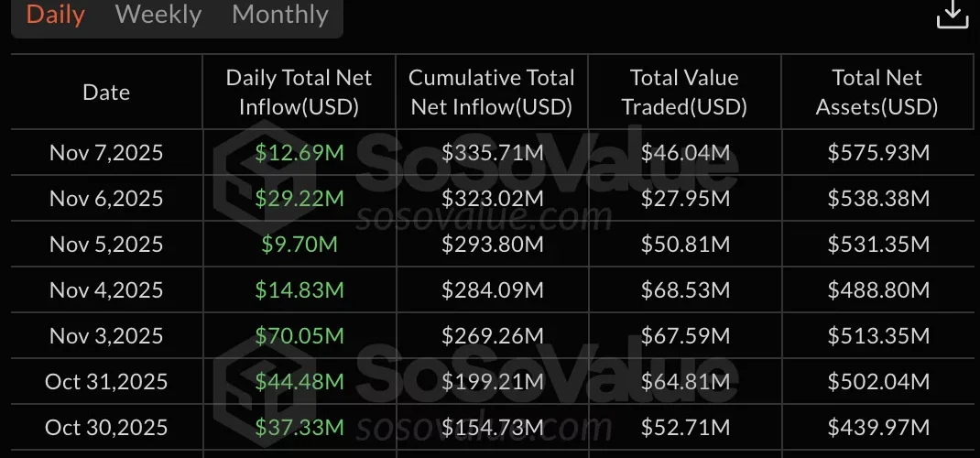The height and width of the screenshot is (458, 980).
Task: Switch to the Weekly tab
Action: click(158, 15)
